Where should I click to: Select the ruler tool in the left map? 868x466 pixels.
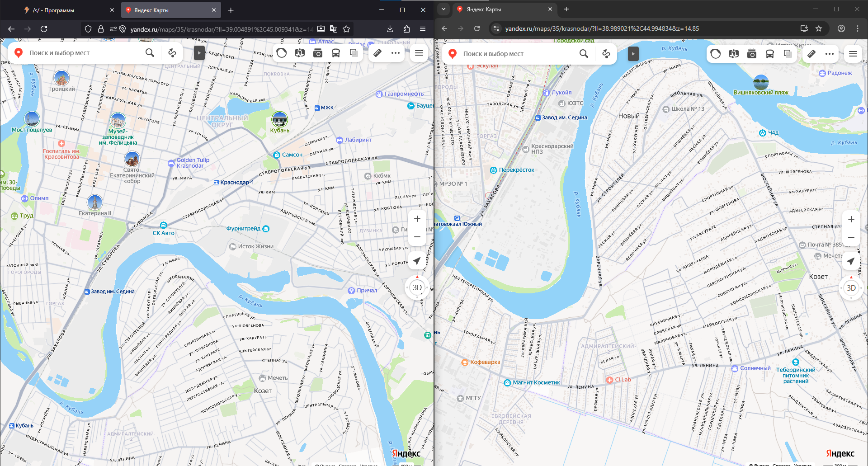coord(377,53)
